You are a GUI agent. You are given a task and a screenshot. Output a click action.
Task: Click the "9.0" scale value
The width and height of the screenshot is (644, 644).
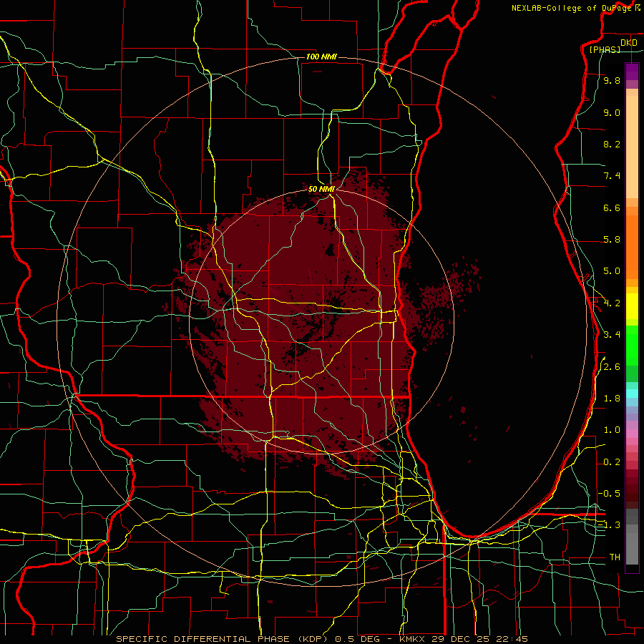612,112
